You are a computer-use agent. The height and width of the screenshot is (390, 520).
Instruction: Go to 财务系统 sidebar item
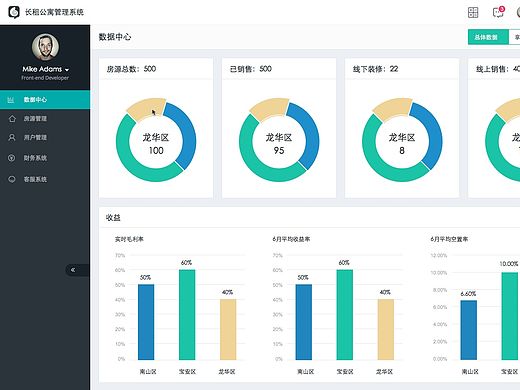coord(45,158)
